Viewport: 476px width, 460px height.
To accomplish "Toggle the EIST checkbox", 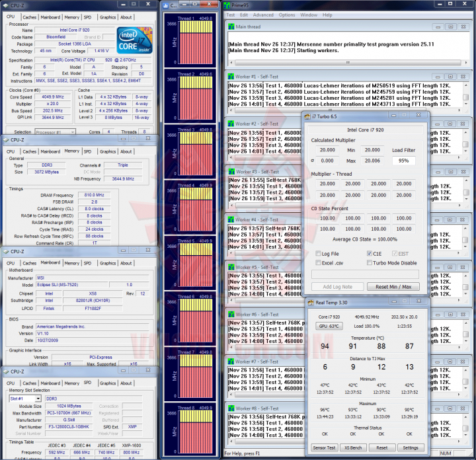I will [x=395, y=253].
